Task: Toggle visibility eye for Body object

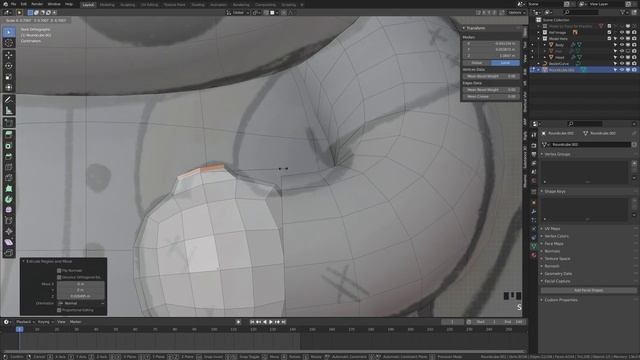Action: [622, 45]
